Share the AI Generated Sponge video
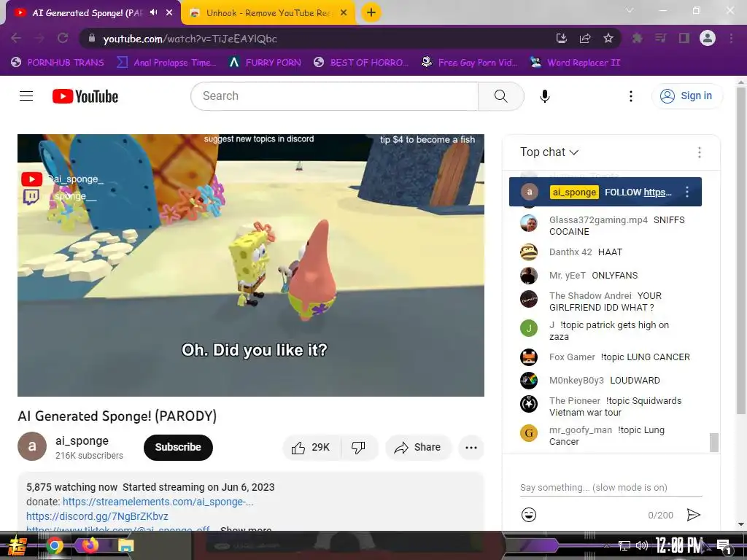Image resolution: width=747 pixels, height=560 pixels. [418, 447]
